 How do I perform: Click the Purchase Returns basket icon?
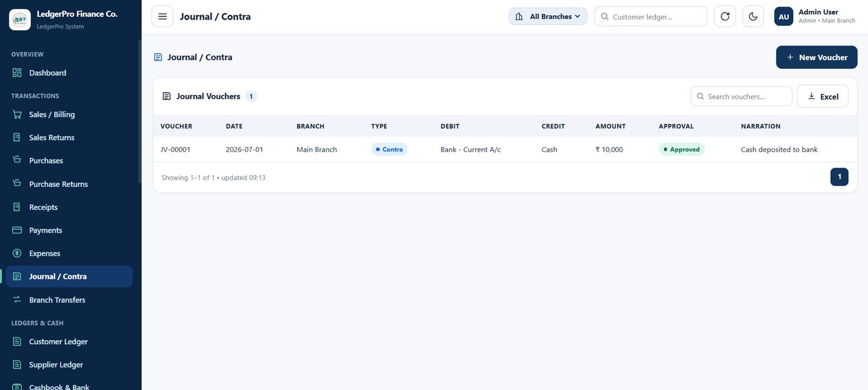17,183
